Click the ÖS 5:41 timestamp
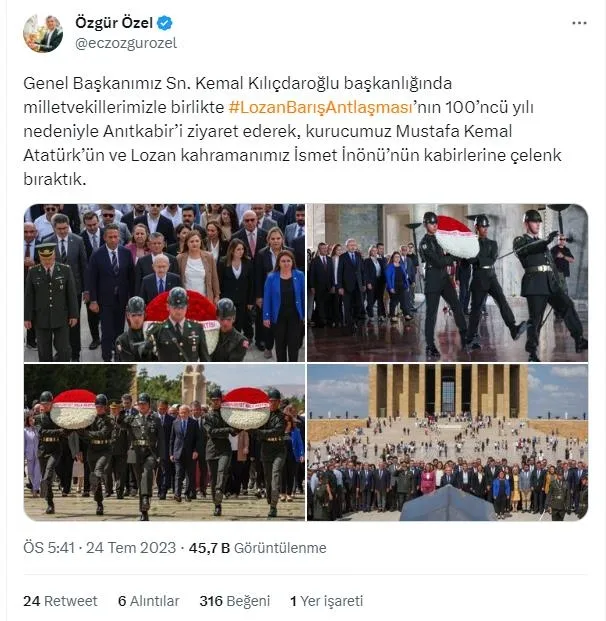 (x=49, y=548)
